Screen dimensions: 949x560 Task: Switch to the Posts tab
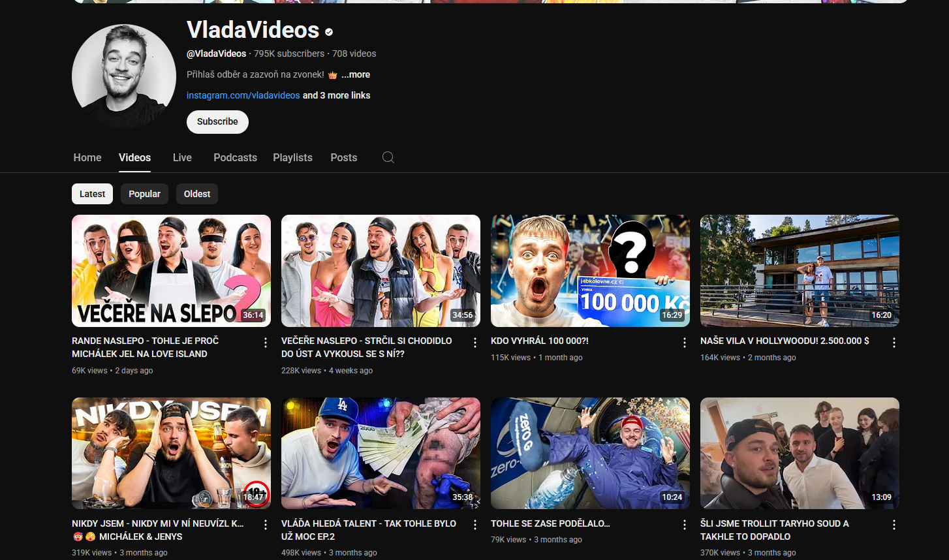point(343,157)
